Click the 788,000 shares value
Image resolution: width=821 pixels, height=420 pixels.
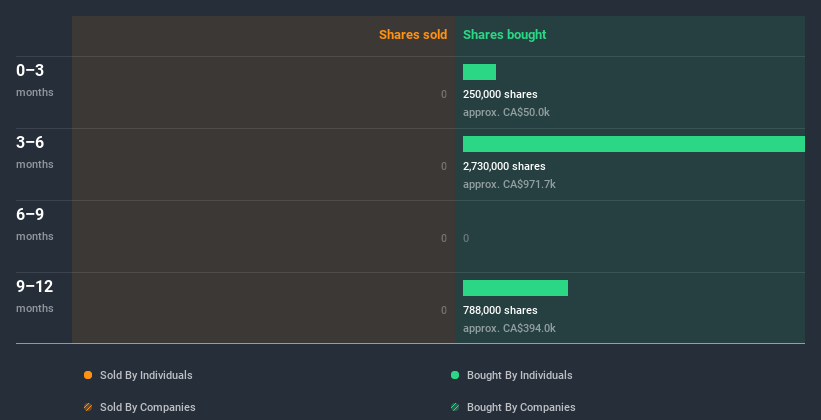(500, 310)
